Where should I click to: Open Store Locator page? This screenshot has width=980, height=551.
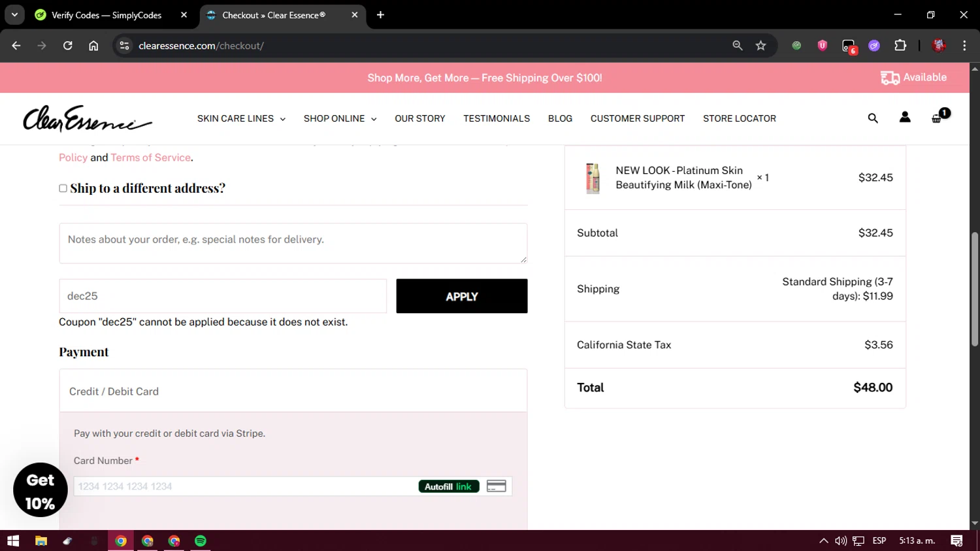740,118
